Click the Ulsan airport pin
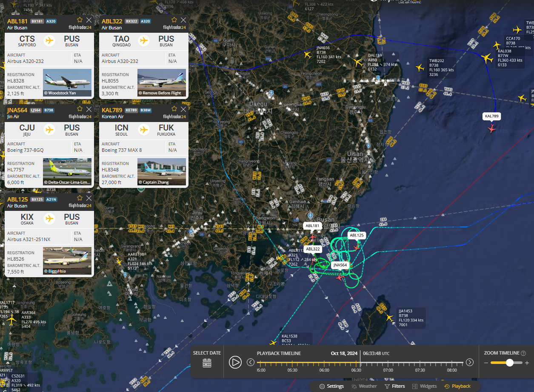 (368, 146)
